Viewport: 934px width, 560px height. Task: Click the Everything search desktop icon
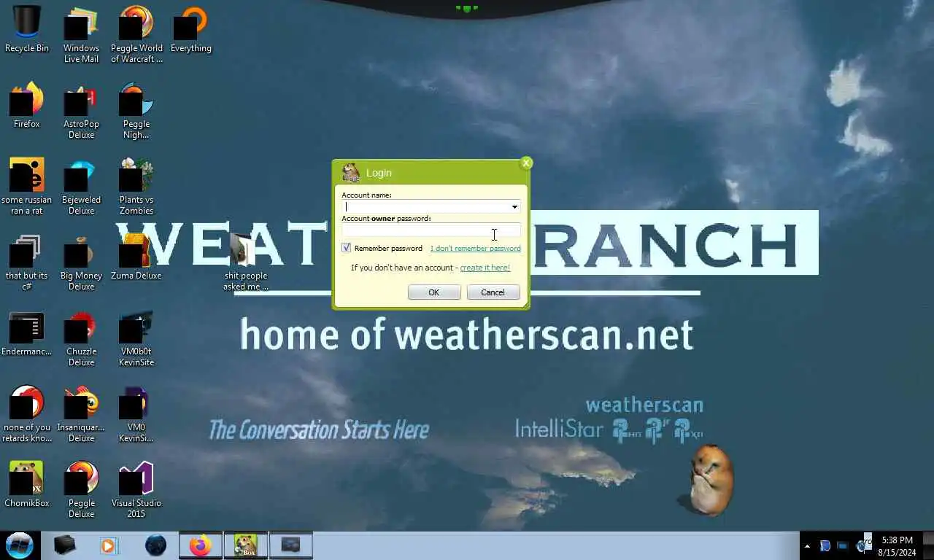click(x=191, y=30)
